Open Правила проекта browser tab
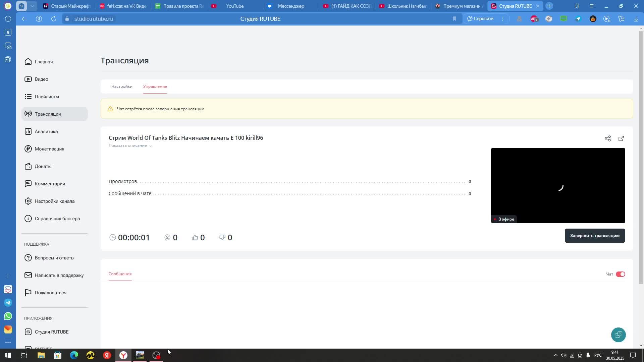 click(179, 6)
